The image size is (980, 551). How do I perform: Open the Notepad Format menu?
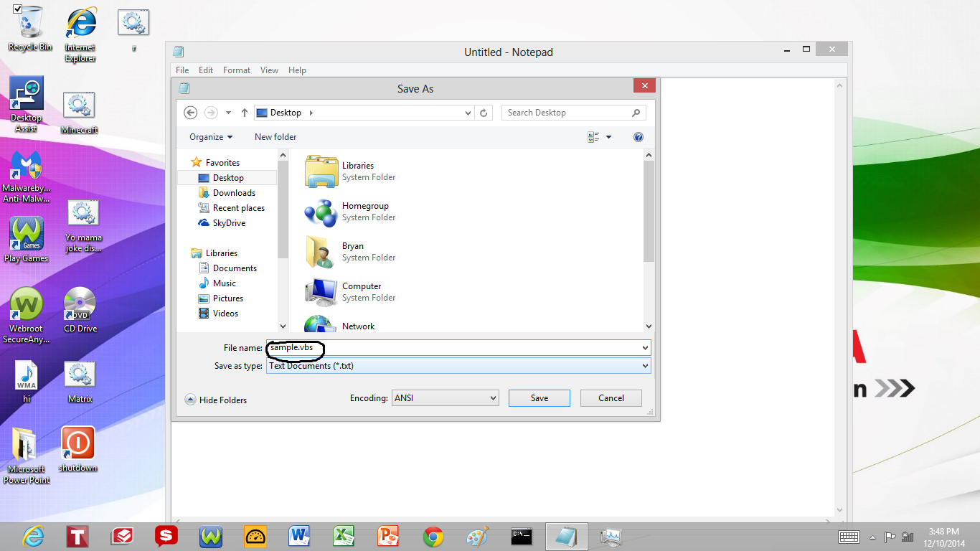[x=237, y=70]
